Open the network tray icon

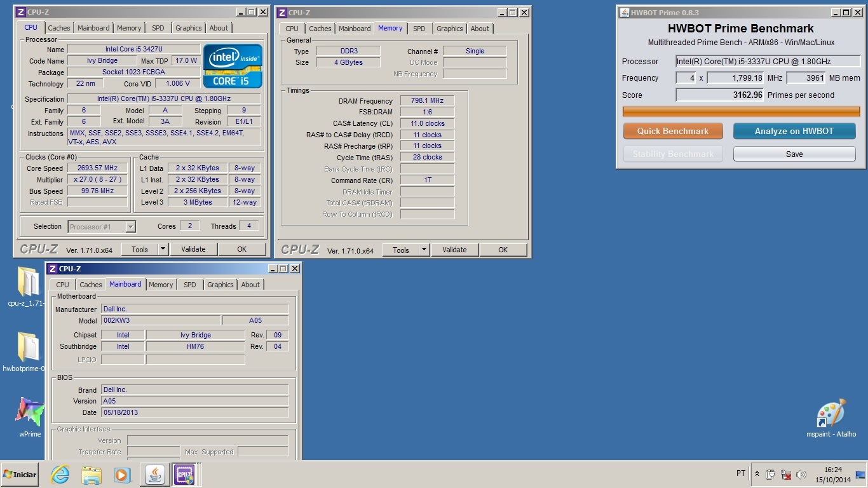click(786, 475)
